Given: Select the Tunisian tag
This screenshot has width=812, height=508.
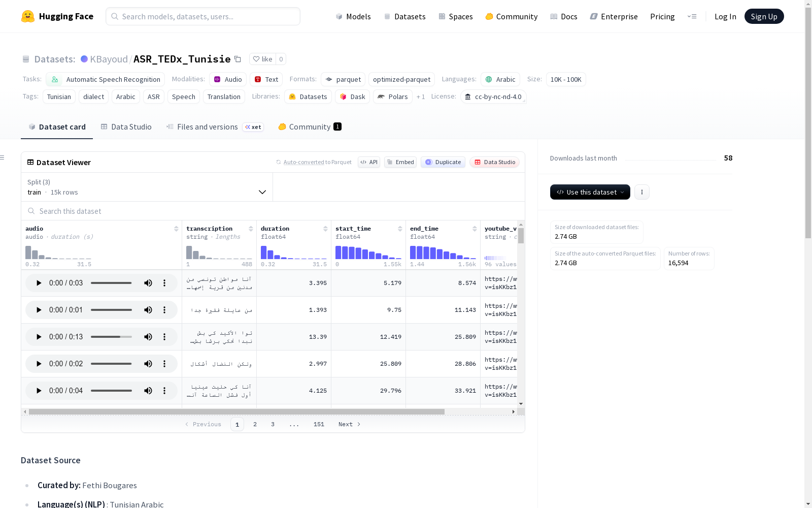Looking at the screenshot, I should pos(59,97).
